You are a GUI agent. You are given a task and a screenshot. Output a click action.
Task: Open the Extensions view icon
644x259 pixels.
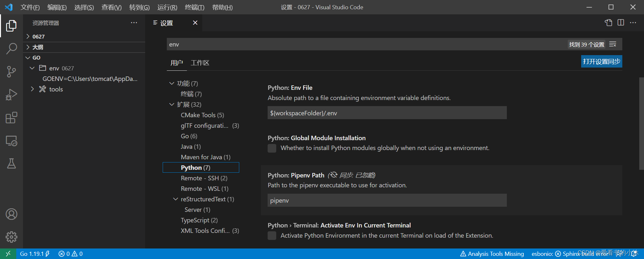click(11, 118)
